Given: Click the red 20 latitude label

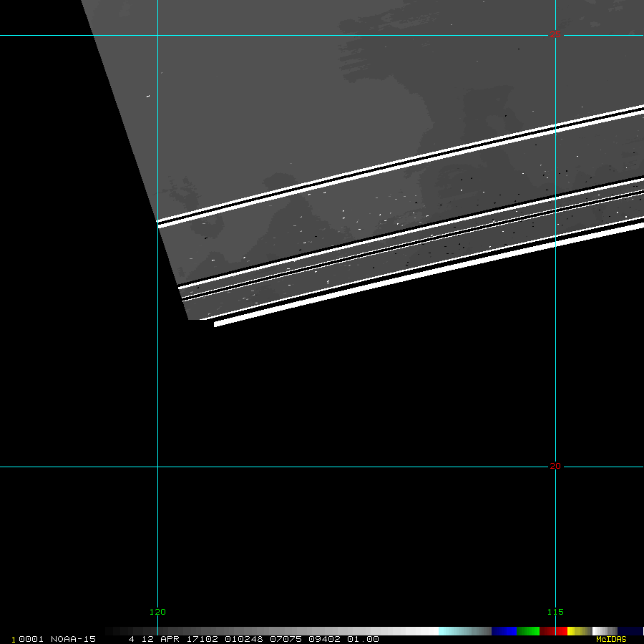Looking at the screenshot, I should (x=555, y=467).
